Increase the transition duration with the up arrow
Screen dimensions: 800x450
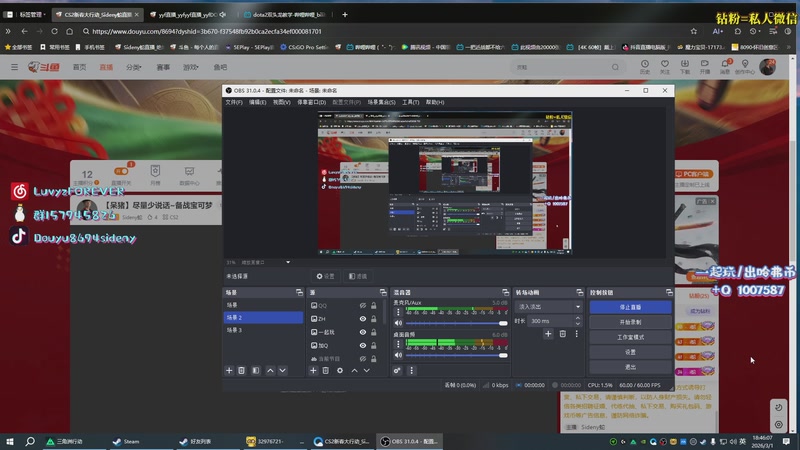[x=578, y=318]
